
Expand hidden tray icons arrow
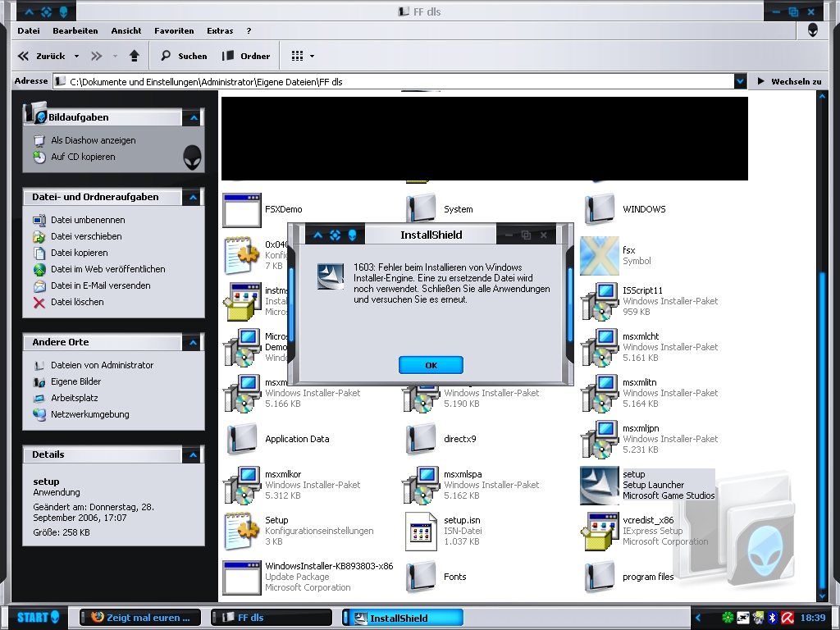(x=698, y=618)
